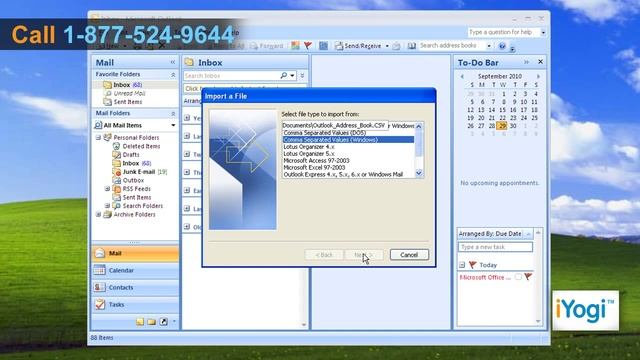Click the Search Inbox field
The image size is (640, 360).
pyautogui.click(x=231, y=76)
